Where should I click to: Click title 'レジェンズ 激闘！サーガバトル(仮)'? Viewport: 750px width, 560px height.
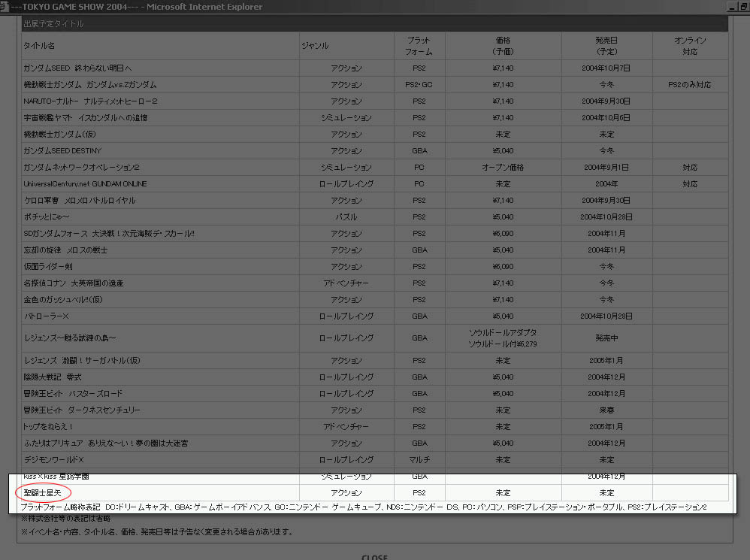(82, 361)
